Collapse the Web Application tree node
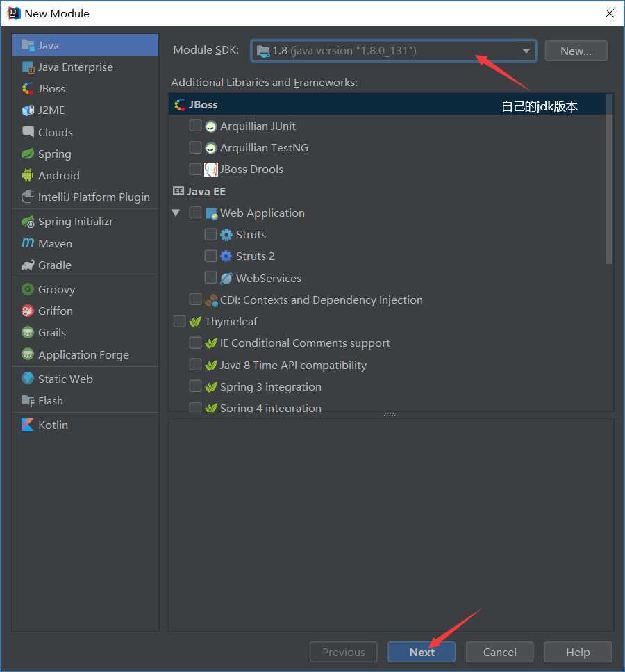The width and height of the screenshot is (625, 672). pos(176,213)
